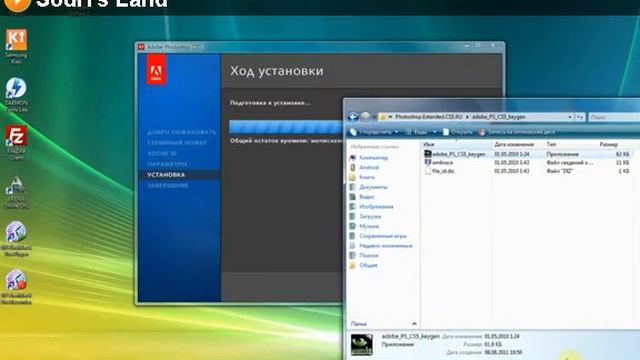Open the FileZilla Client desktop icon
This screenshot has width=640, height=360.
[x=16, y=142]
